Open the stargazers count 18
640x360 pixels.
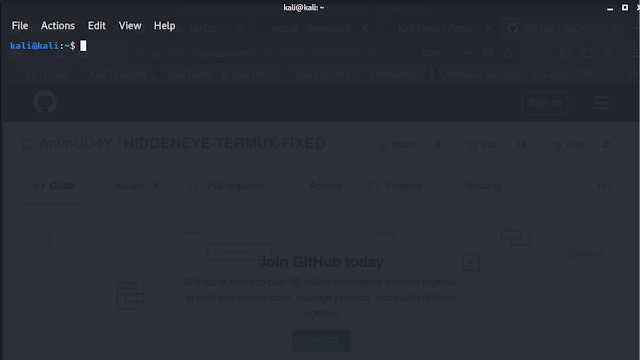coord(521,145)
